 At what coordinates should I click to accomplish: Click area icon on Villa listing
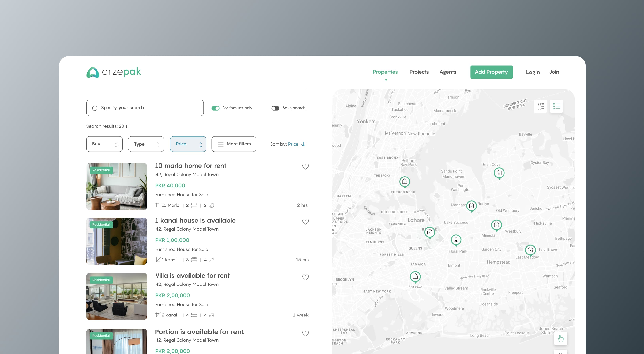pyautogui.click(x=158, y=315)
